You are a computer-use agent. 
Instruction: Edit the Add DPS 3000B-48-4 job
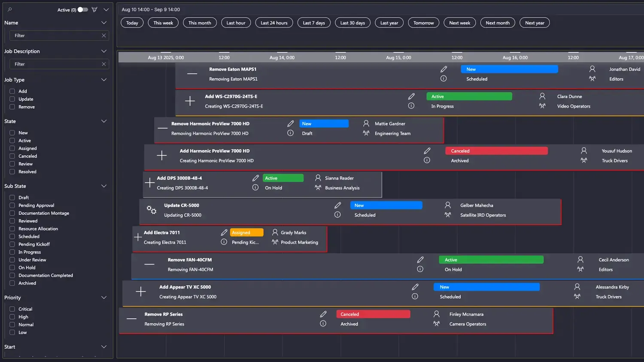tap(255, 178)
